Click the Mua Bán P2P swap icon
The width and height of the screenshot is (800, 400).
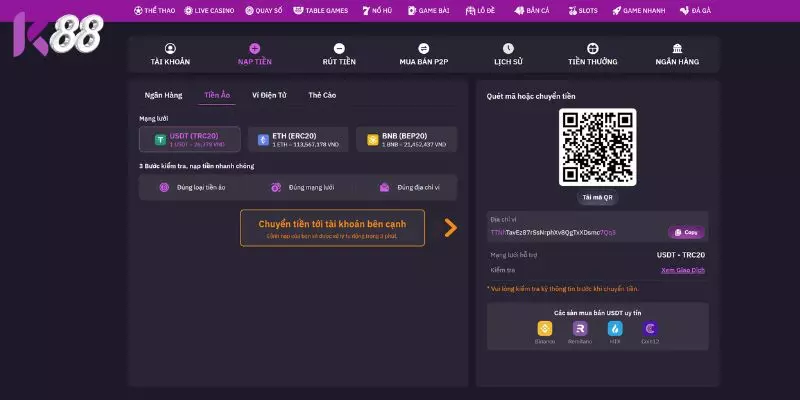(423, 48)
